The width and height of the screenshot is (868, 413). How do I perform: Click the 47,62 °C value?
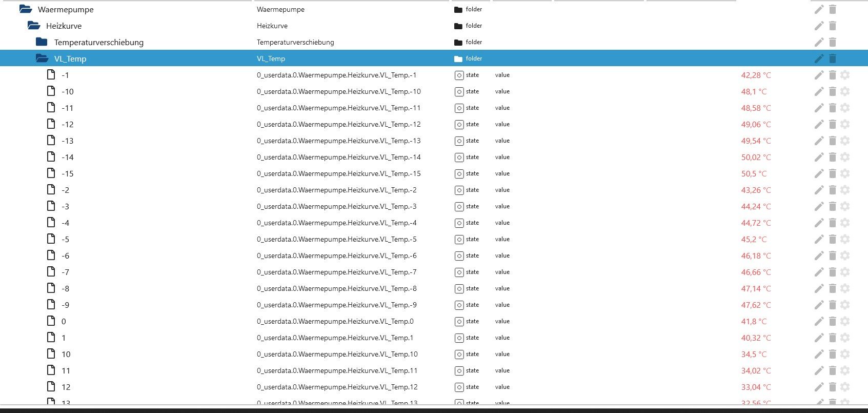click(x=756, y=305)
